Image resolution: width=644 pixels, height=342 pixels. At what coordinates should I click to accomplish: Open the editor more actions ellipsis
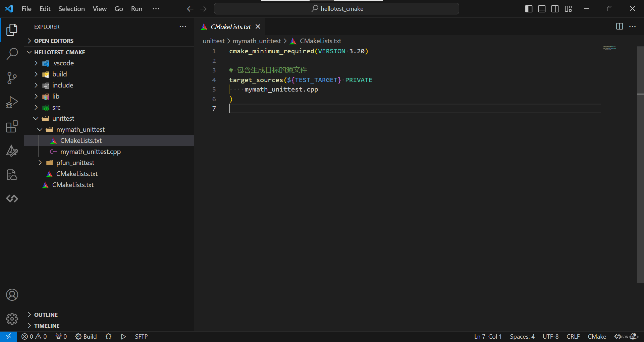click(633, 26)
